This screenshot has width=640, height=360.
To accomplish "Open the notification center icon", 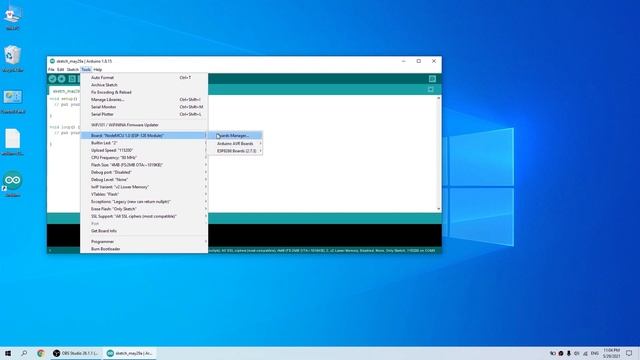I will (629, 353).
